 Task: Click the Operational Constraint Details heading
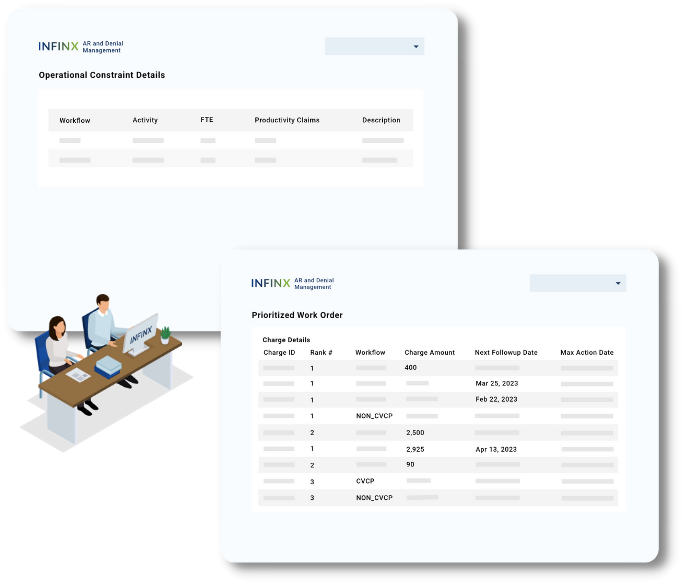pyautogui.click(x=101, y=75)
